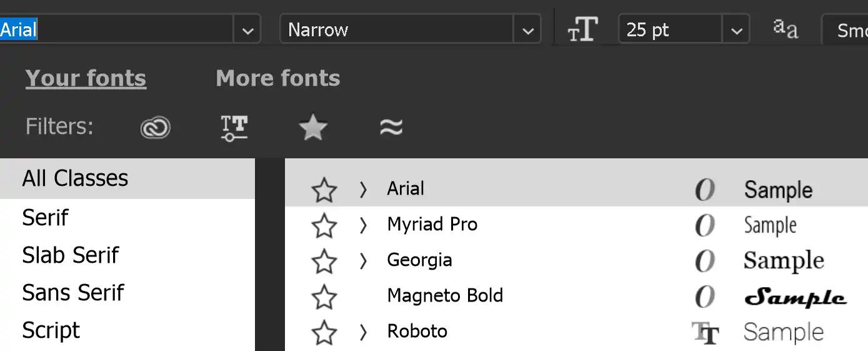Screen dimensions: 868x351
Task: Click the Magneto Bold Sample preview
Action: click(795, 298)
